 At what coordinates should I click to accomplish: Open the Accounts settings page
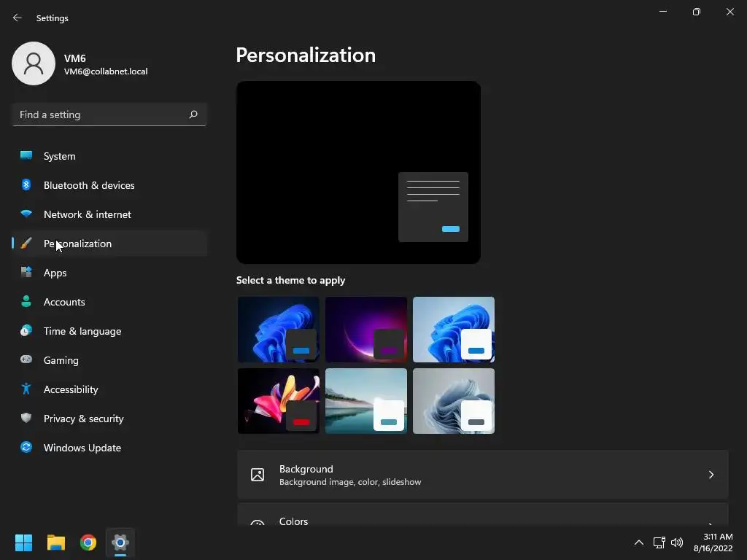point(109,302)
